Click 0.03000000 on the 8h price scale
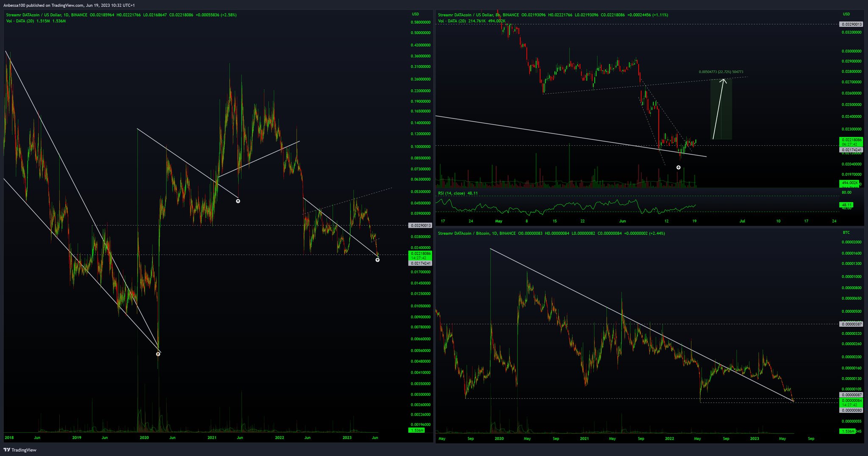Image resolution: width=868 pixels, height=456 pixels. coord(851,51)
